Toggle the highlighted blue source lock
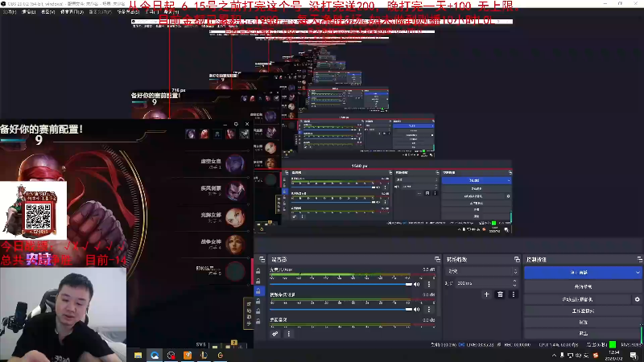The width and height of the screenshot is (644, 362). (x=258, y=291)
